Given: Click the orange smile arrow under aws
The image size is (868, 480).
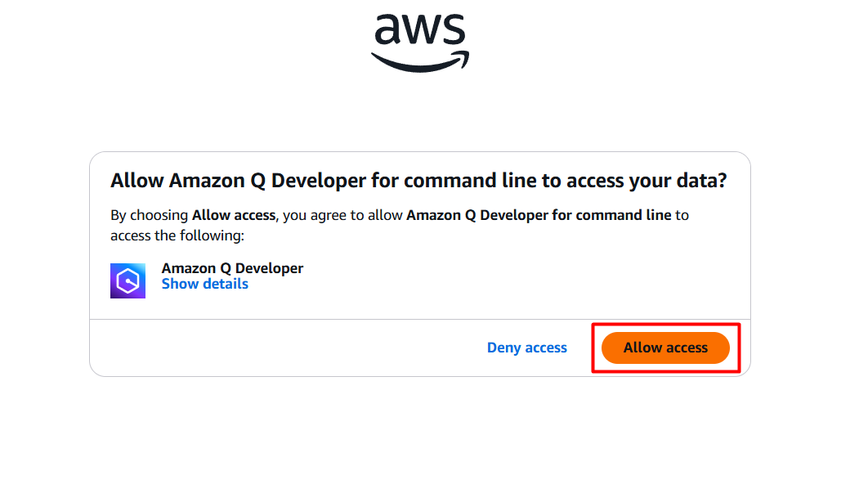Looking at the screenshot, I should click(420, 63).
